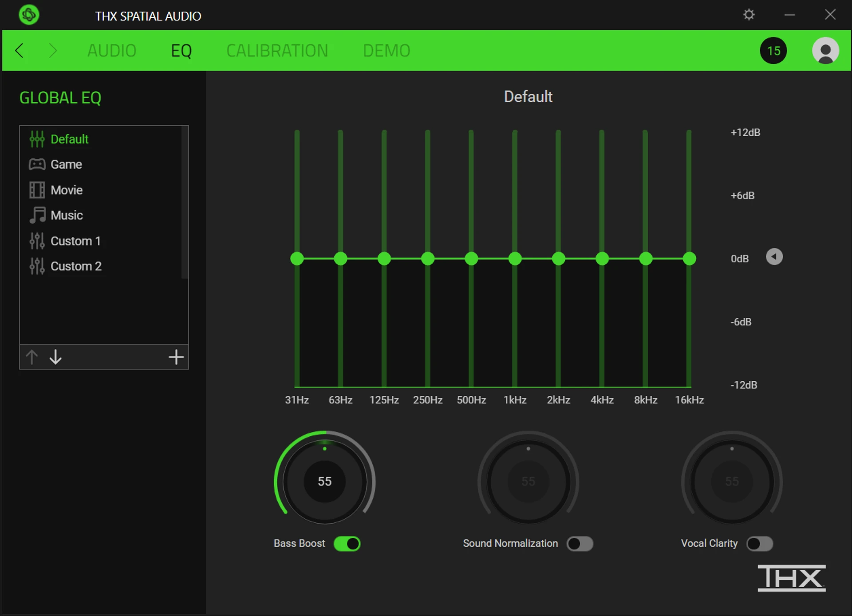Go back with the left arrow
The image size is (852, 616).
click(x=19, y=51)
